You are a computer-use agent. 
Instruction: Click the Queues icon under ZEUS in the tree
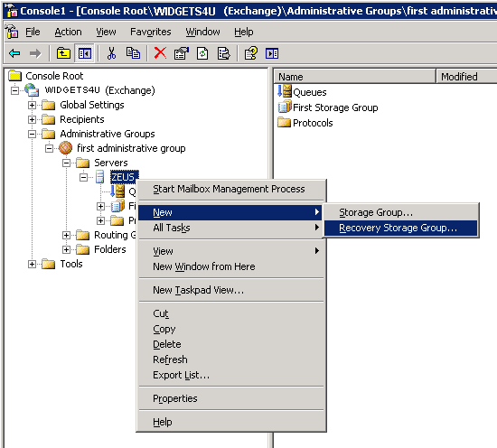[x=117, y=191]
